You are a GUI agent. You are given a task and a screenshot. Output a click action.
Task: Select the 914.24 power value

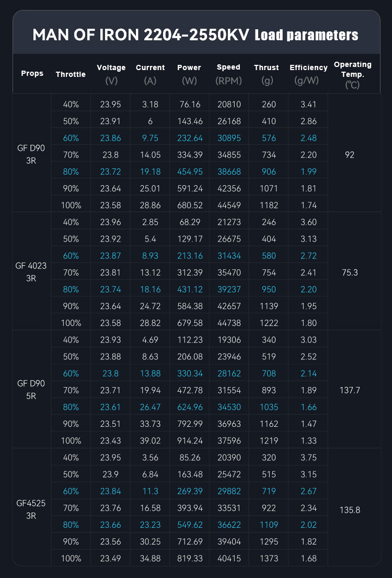coord(189,440)
